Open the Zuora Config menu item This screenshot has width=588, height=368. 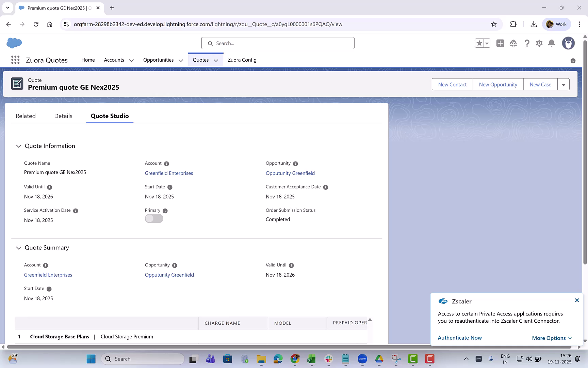point(242,60)
